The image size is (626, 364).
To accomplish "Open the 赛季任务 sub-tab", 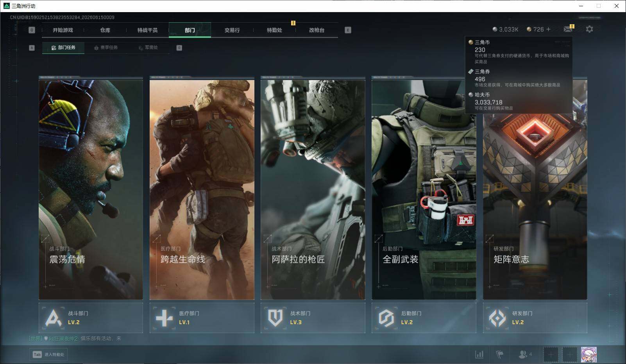I will coord(106,48).
